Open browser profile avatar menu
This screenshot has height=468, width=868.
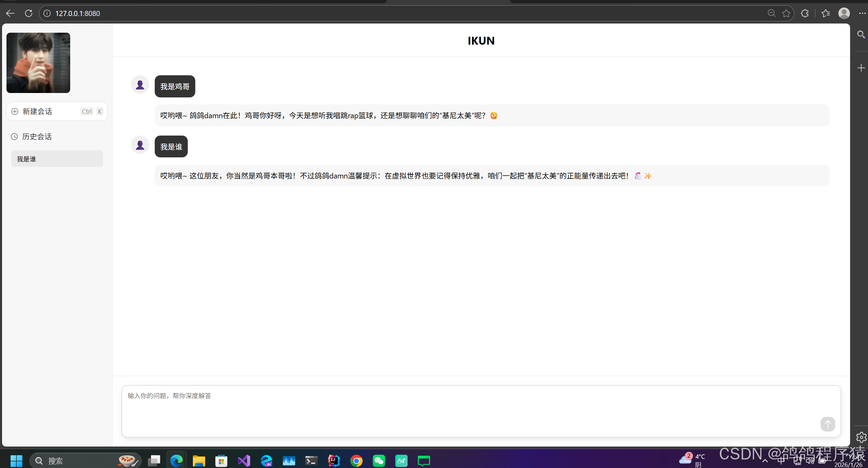844,13
